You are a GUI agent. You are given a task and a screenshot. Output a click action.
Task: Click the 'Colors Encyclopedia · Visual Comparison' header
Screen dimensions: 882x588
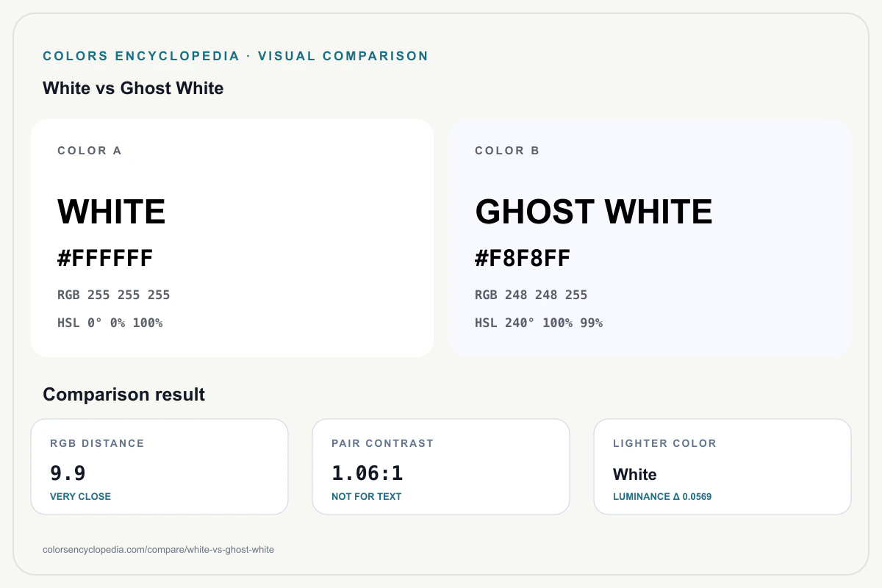pos(235,56)
